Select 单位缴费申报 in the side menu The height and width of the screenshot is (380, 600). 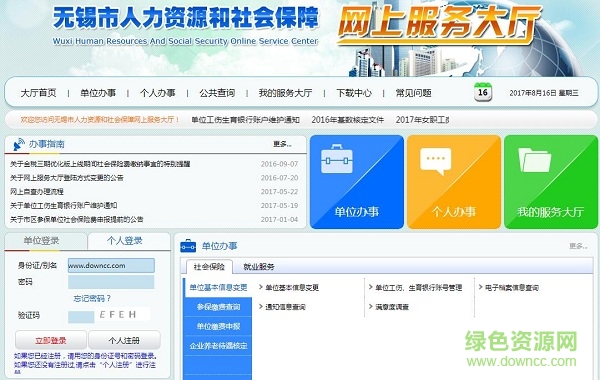pos(218,326)
